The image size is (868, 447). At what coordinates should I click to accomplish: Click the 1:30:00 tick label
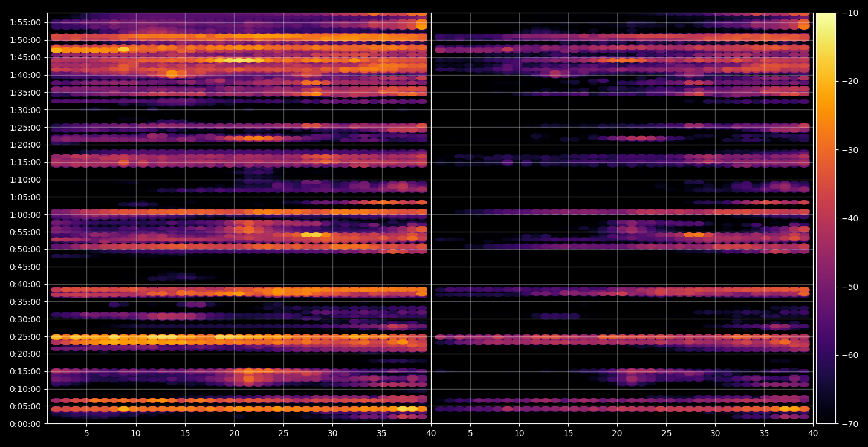click(25, 110)
